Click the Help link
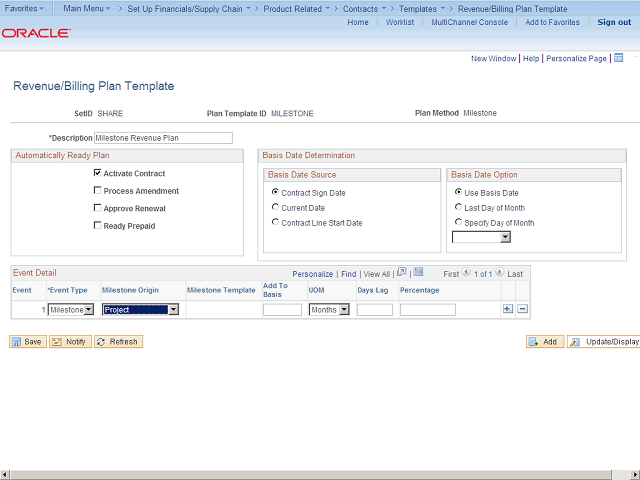Image resolution: width=640 pixels, height=480 pixels. (531, 58)
